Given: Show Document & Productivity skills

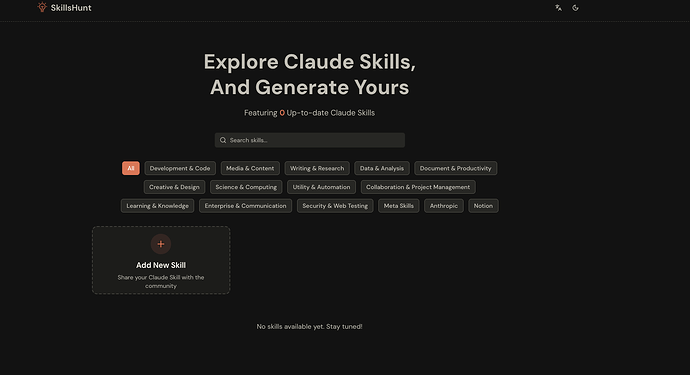Looking at the screenshot, I should click(455, 168).
